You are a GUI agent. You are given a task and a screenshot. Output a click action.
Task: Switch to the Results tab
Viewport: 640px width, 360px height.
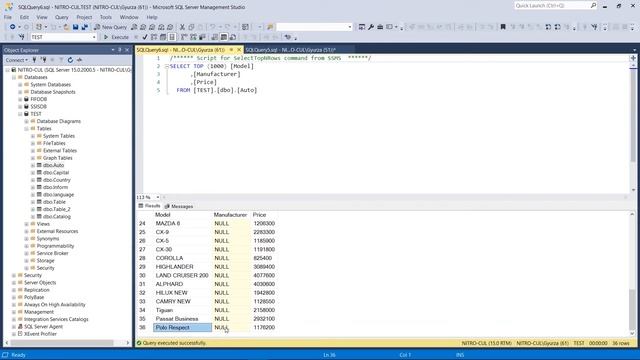[149, 206]
